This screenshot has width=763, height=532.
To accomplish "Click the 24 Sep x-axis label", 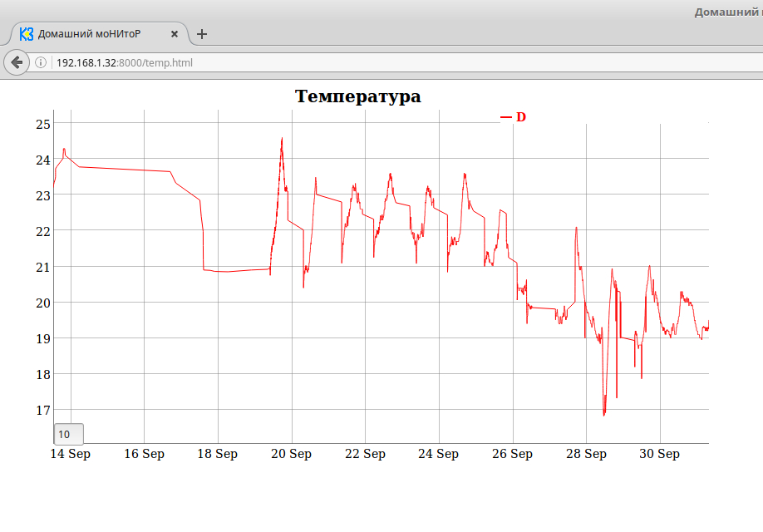I will (438, 454).
